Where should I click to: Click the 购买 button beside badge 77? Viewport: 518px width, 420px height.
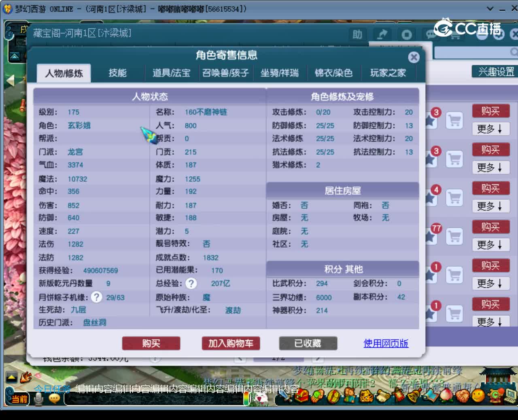pyautogui.click(x=490, y=227)
